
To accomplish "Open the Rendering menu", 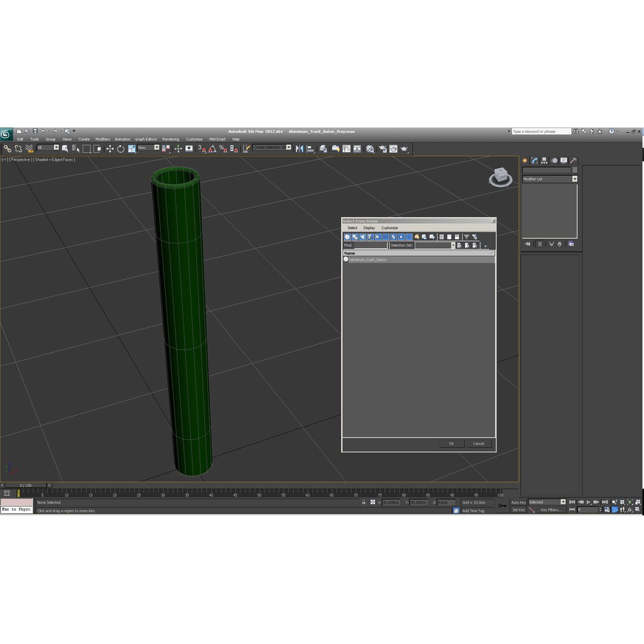I will point(171,139).
